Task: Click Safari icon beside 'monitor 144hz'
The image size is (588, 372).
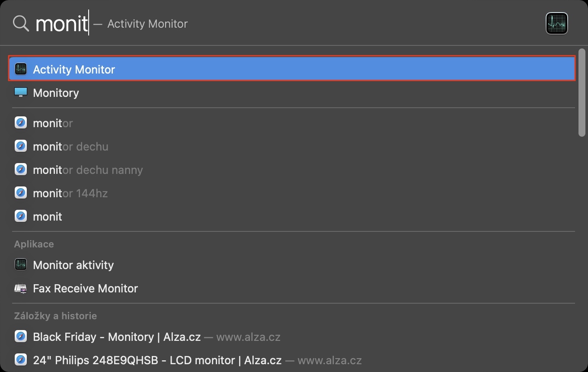Action: pyautogui.click(x=21, y=193)
